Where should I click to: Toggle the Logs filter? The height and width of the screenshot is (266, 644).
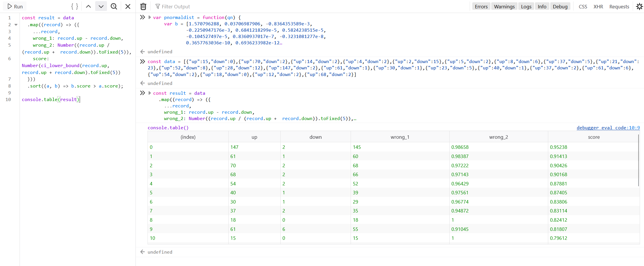point(526,6)
